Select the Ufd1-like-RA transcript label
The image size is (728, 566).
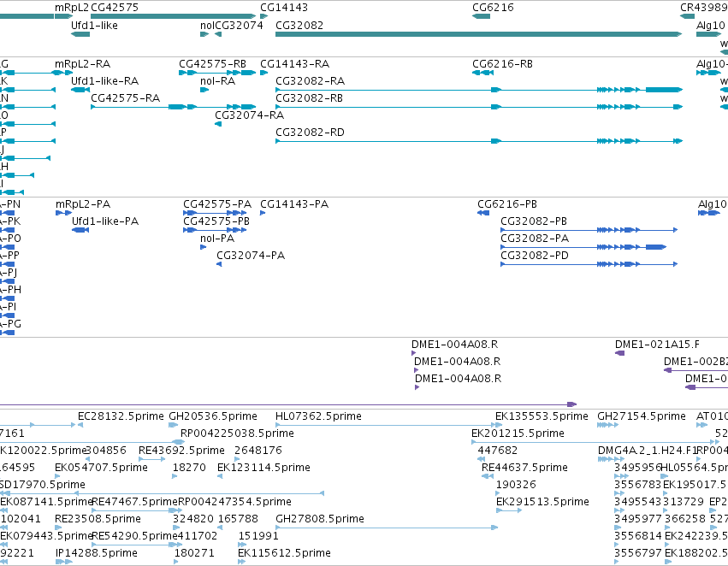point(105,81)
